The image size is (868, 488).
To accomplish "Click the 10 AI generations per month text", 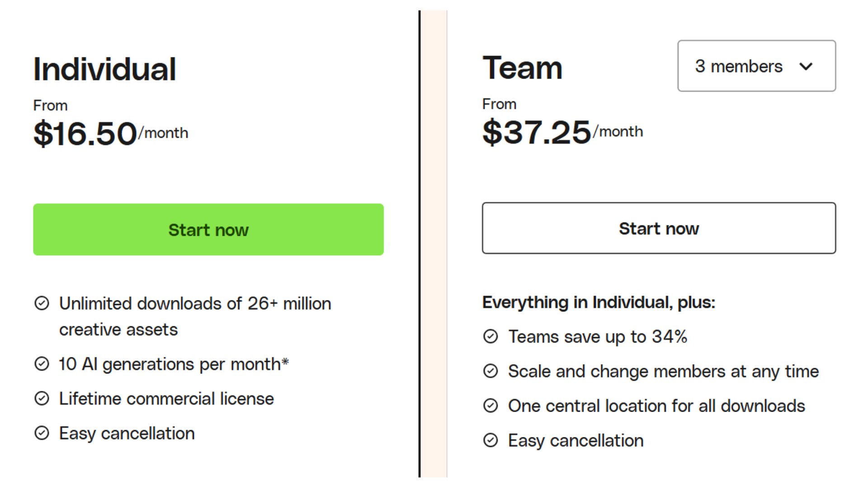I will point(174,364).
